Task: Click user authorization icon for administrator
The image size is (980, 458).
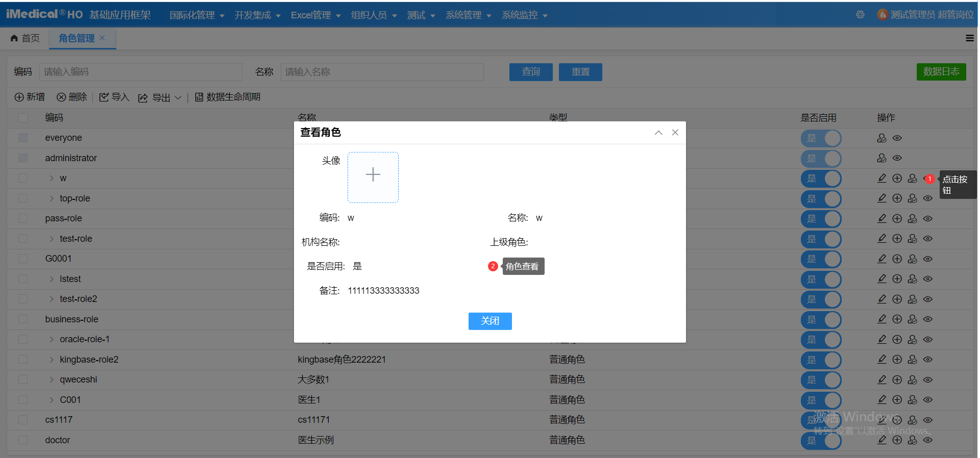Action: pos(882,158)
